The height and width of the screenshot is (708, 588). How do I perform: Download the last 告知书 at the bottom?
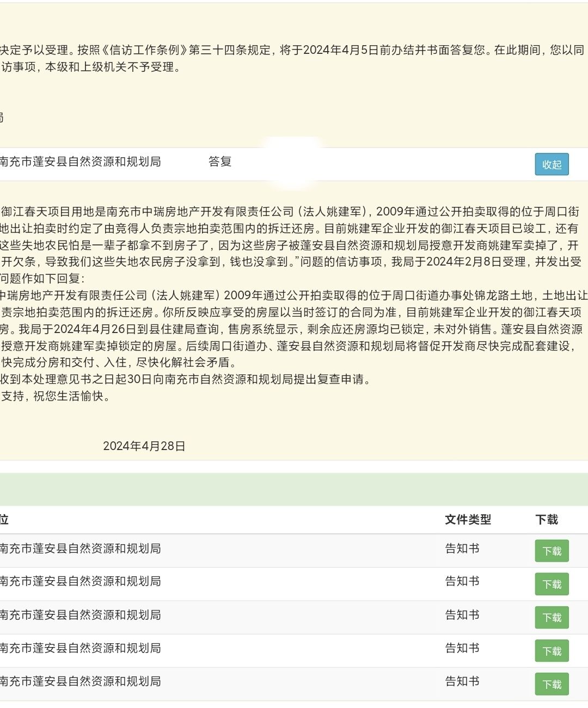(x=552, y=684)
